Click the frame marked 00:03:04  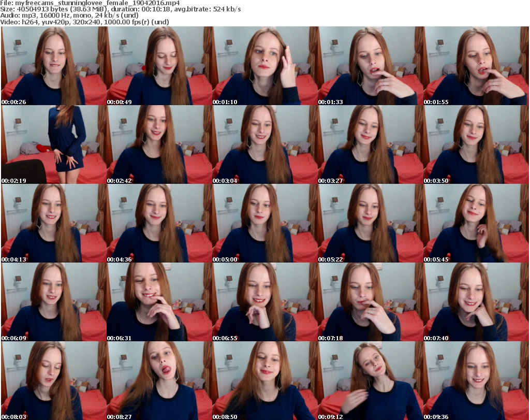point(265,144)
